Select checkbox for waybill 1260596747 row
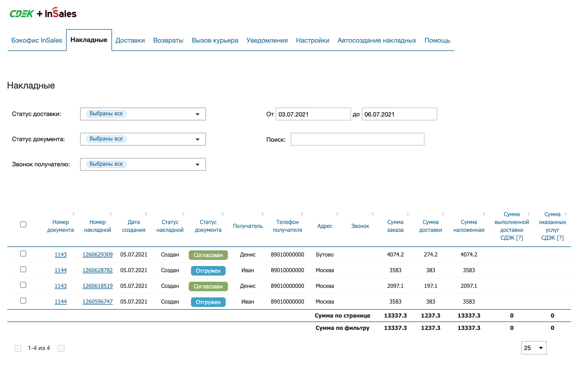The width and height of the screenshot is (588, 373). pos(23,300)
